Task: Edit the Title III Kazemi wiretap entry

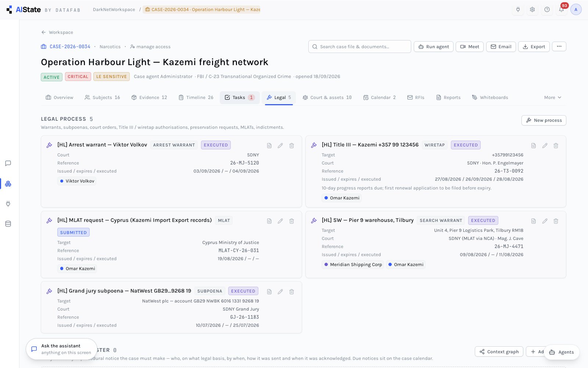Action: coord(545,146)
